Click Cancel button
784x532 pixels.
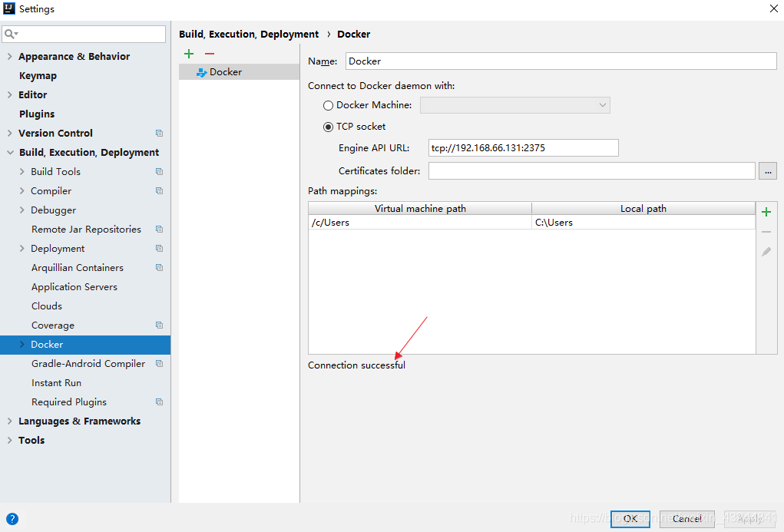(687, 518)
